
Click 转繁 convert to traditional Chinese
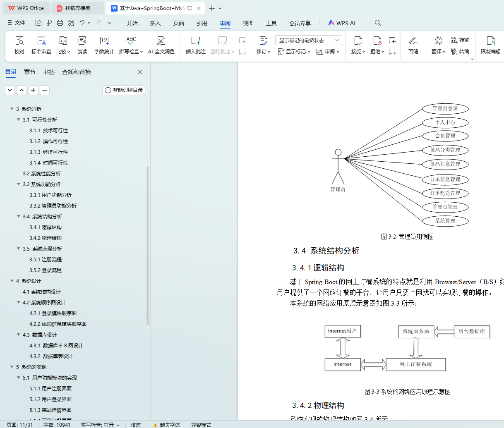tap(460, 40)
